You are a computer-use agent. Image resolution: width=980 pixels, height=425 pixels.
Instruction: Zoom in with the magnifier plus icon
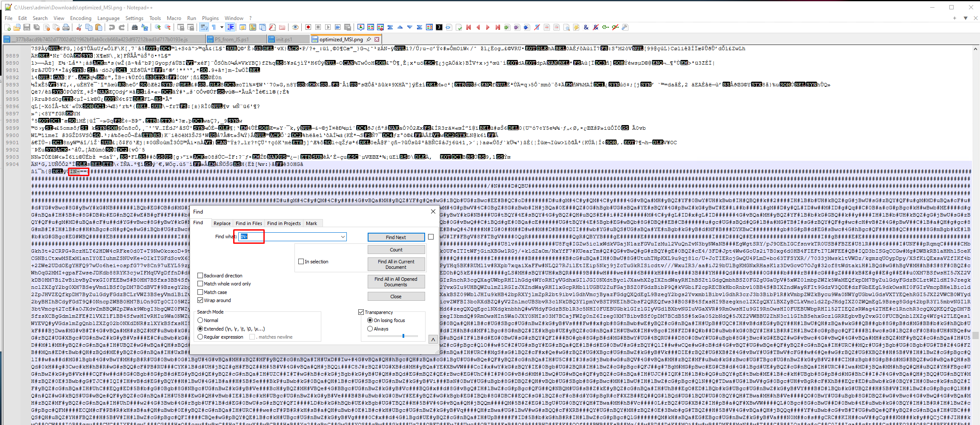tap(158, 27)
